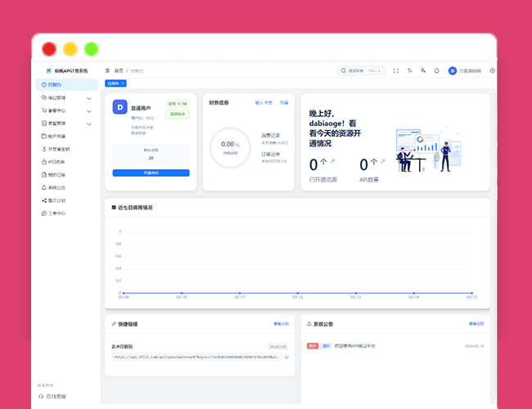Click the green outlined button on the user card
This screenshot has width=532, height=409.
(x=178, y=114)
